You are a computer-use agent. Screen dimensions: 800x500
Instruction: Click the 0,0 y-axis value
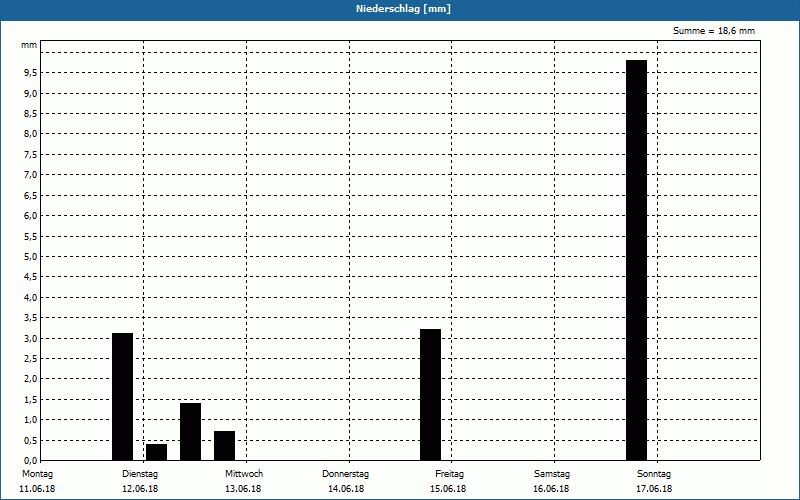(x=30, y=461)
